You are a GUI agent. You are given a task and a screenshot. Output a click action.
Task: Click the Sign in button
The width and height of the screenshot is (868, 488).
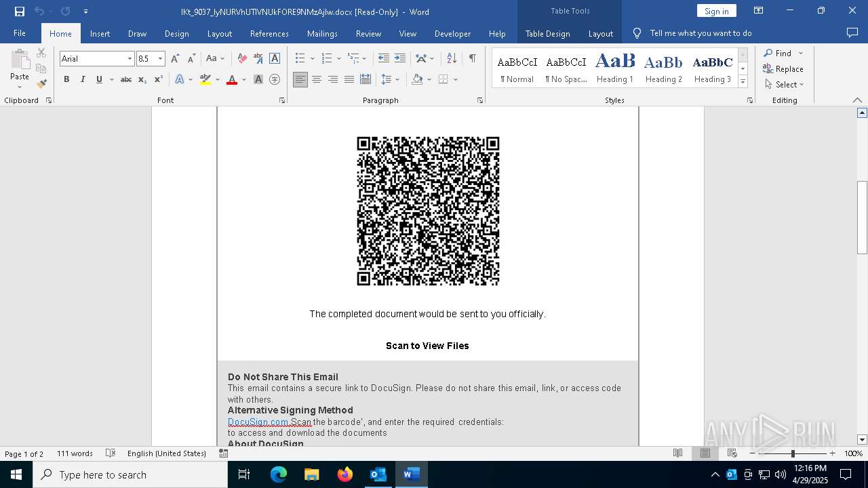point(716,11)
